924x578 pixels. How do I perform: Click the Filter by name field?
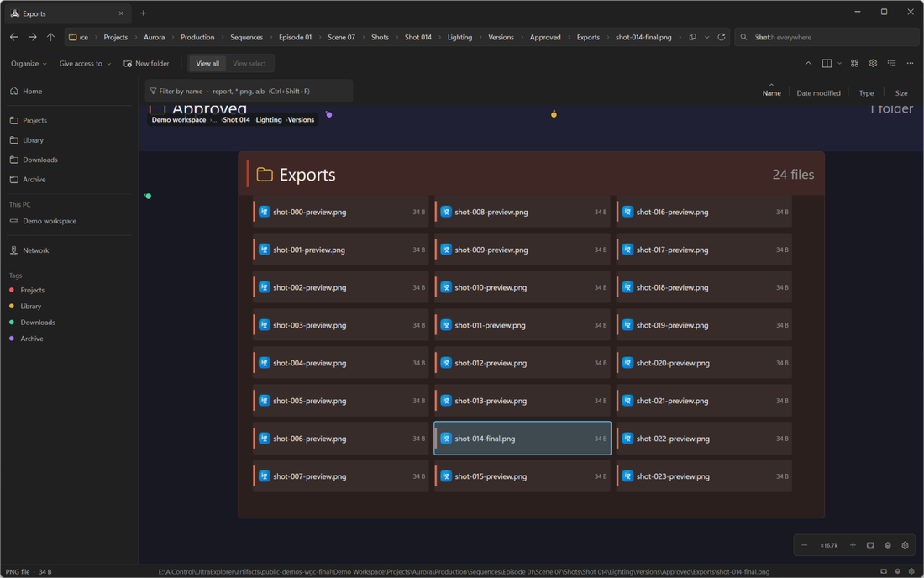(249, 92)
